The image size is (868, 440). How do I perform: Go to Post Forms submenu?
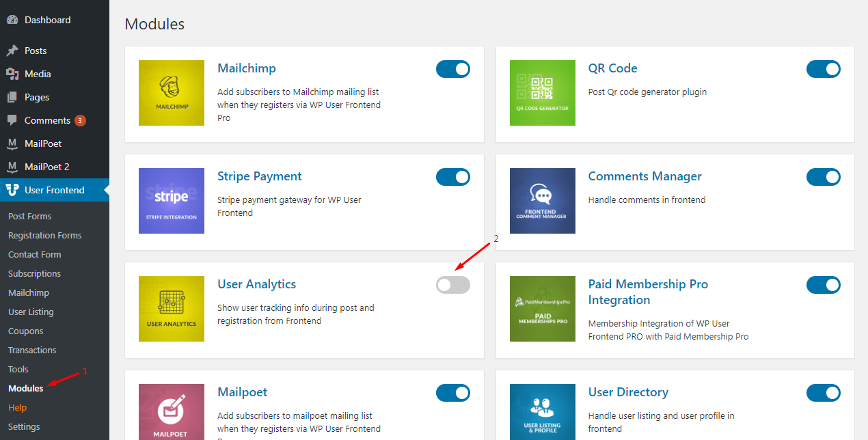point(29,216)
